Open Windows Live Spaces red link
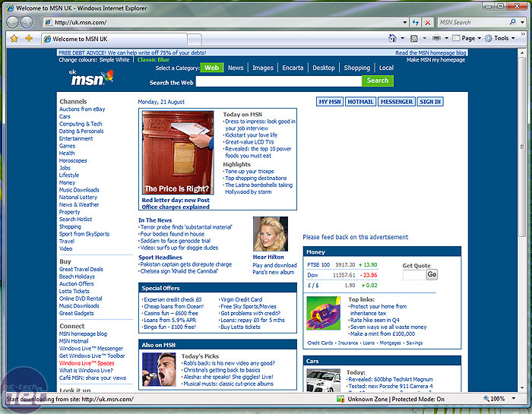The image size is (532, 414). pyautogui.click(x=87, y=363)
